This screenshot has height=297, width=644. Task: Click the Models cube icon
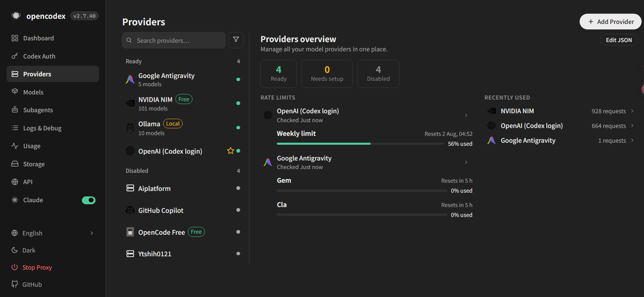(x=15, y=91)
